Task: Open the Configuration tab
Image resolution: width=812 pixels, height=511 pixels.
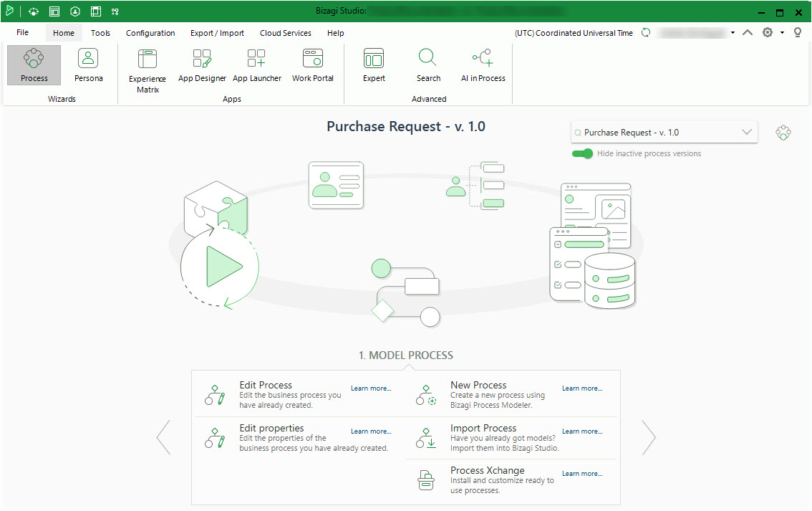Action: pos(150,33)
